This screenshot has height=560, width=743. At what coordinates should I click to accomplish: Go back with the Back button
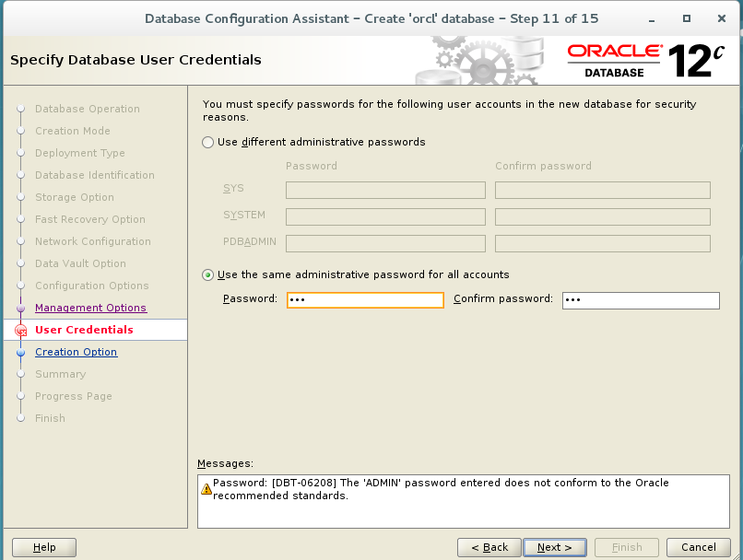point(489,548)
